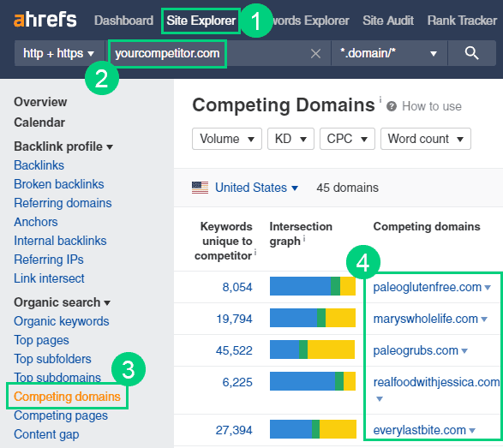The width and height of the screenshot is (503, 448).
Task: Click the How to use link
Action: pos(432,106)
